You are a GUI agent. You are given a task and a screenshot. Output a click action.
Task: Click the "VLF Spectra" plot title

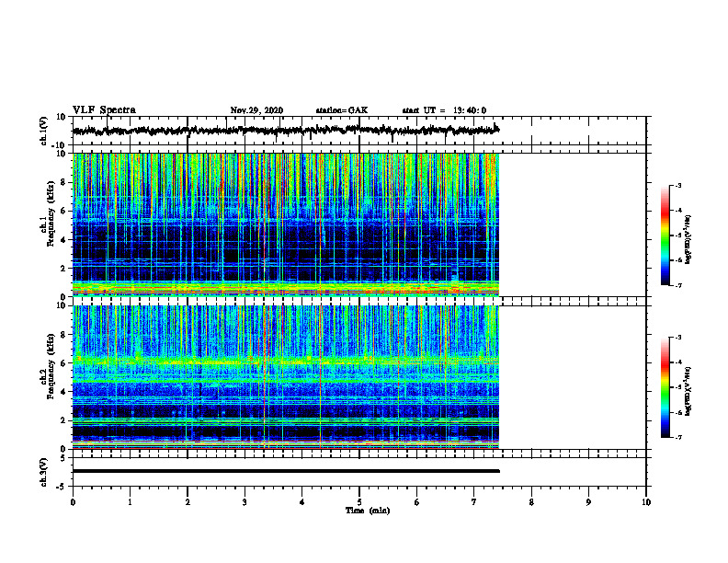click(104, 110)
